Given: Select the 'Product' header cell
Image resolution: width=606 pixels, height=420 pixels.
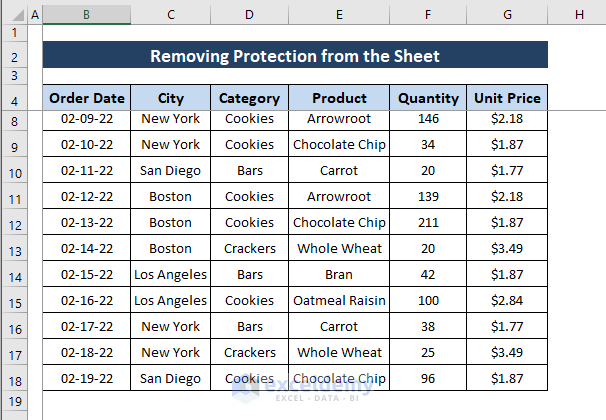Looking at the screenshot, I should (x=339, y=98).
